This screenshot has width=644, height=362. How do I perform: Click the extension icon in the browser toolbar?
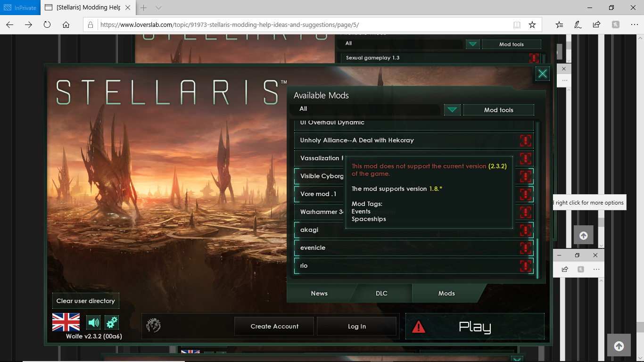[x=616, y=25]
